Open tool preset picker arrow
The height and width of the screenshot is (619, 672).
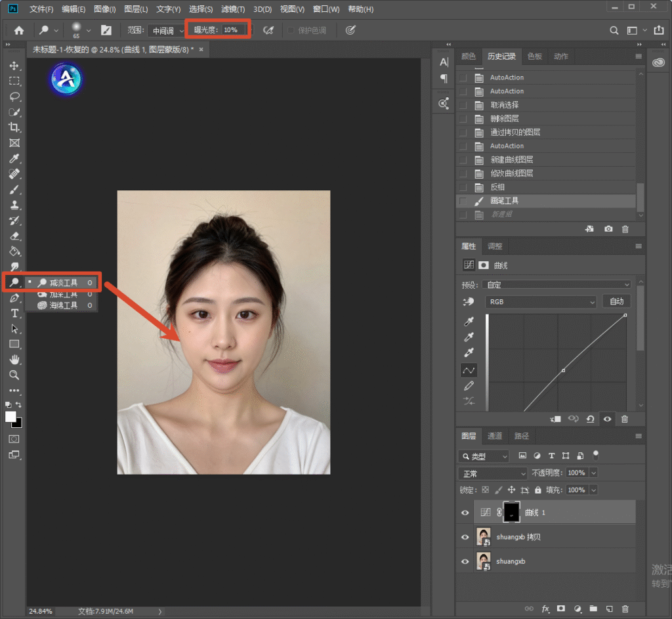click(x=56, y=30)
